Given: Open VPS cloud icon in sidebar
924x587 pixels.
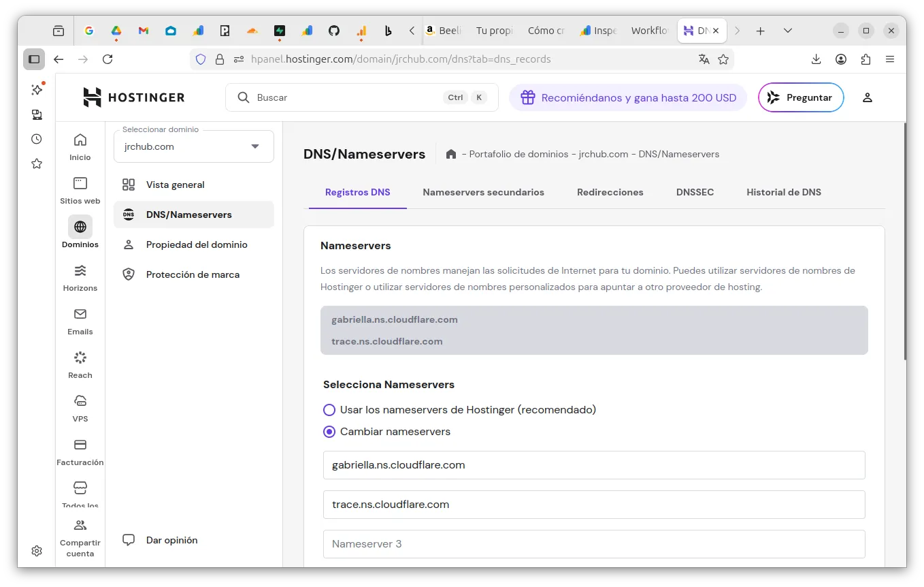Looking at the screenshot, I should 80,400.
